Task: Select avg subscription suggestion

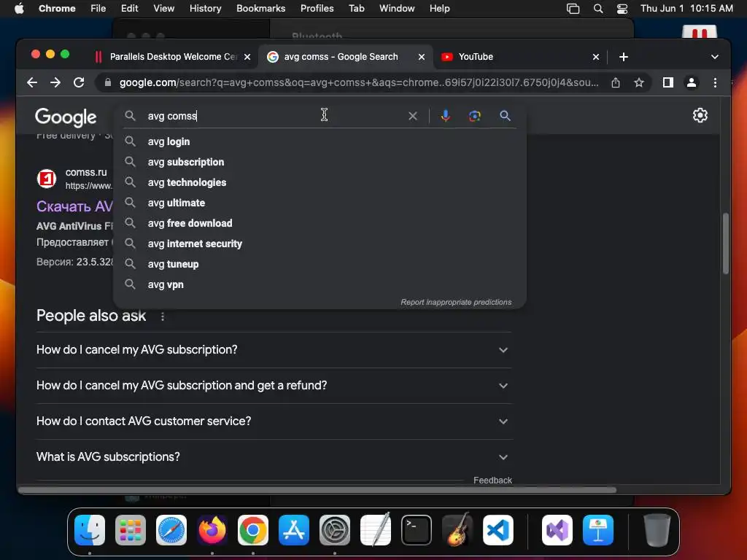Action: [320, 162]
